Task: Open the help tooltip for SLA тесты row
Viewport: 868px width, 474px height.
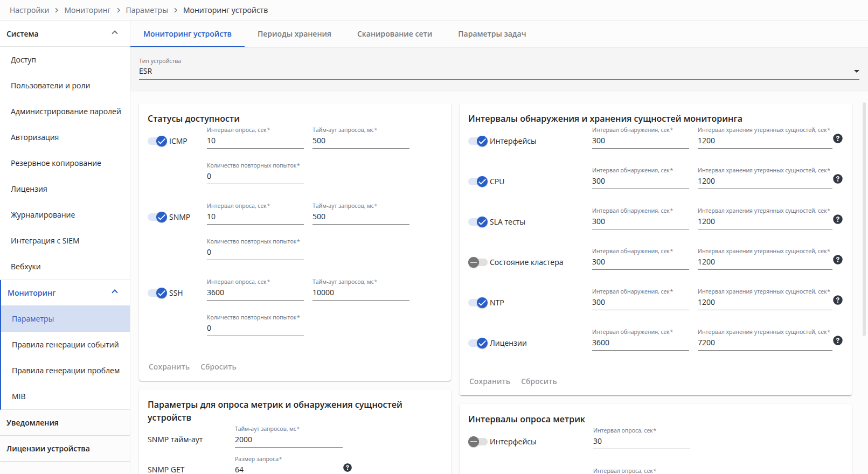Action: click(x=837, y=219)
